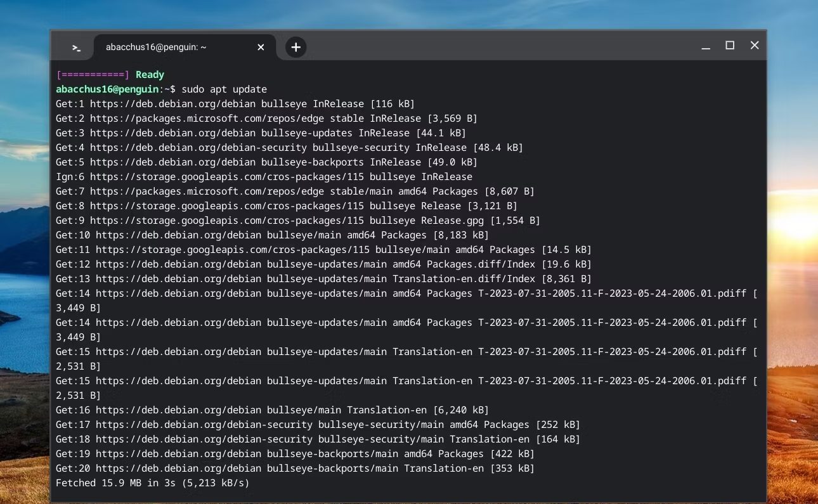Click the Get:20 bullseye-backports Translation-en line
The height and width of the screenshot is (504, 818).
[295, 468]
